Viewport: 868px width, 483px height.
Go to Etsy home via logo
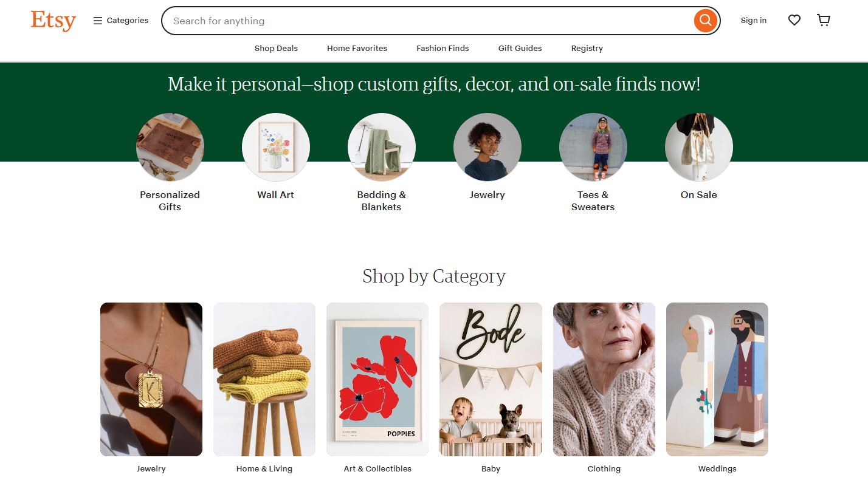coord(53,21)
